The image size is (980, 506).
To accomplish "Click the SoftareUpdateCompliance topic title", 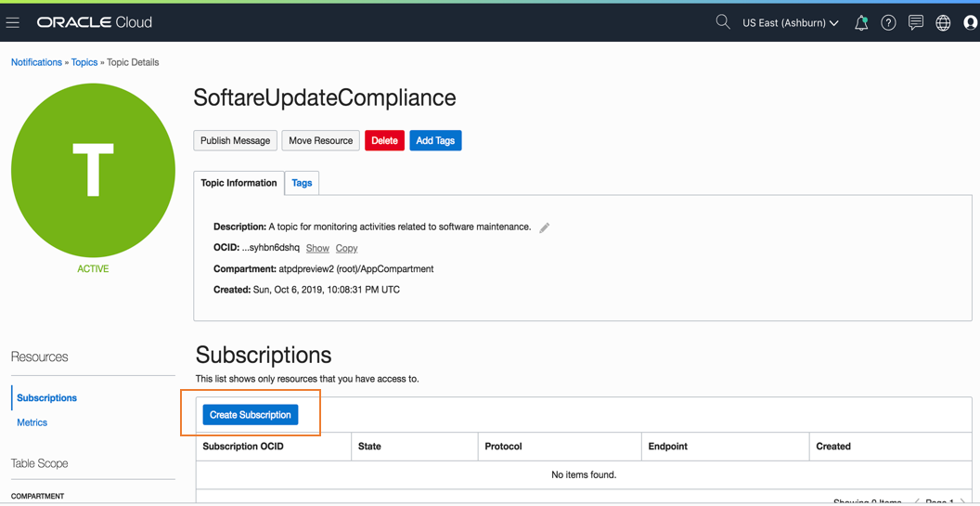I will tap(325, 98).
